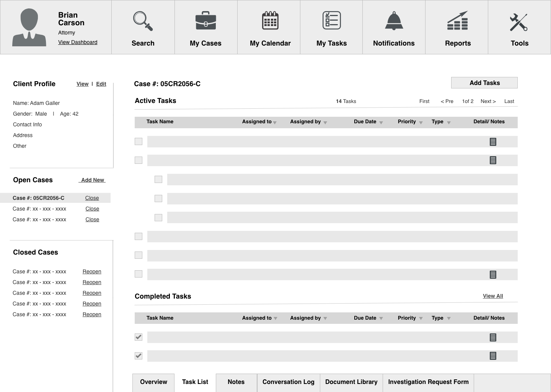Click Add New under Open Cases
This screenshot has width=551, height=392.
click(92, 180)
